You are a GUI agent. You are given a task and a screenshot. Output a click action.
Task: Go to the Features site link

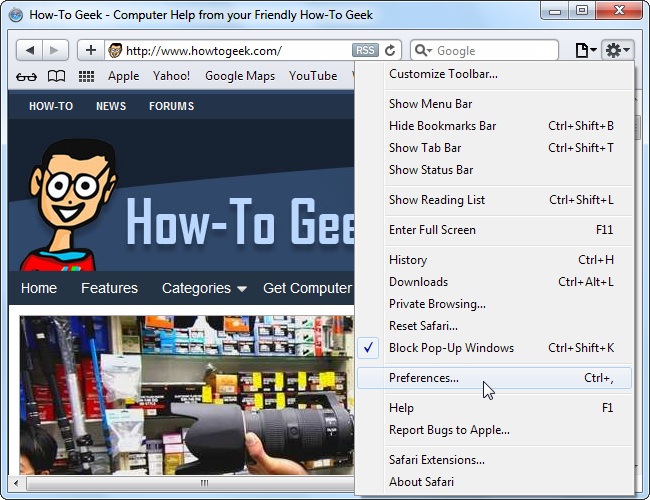pos(109,288)
